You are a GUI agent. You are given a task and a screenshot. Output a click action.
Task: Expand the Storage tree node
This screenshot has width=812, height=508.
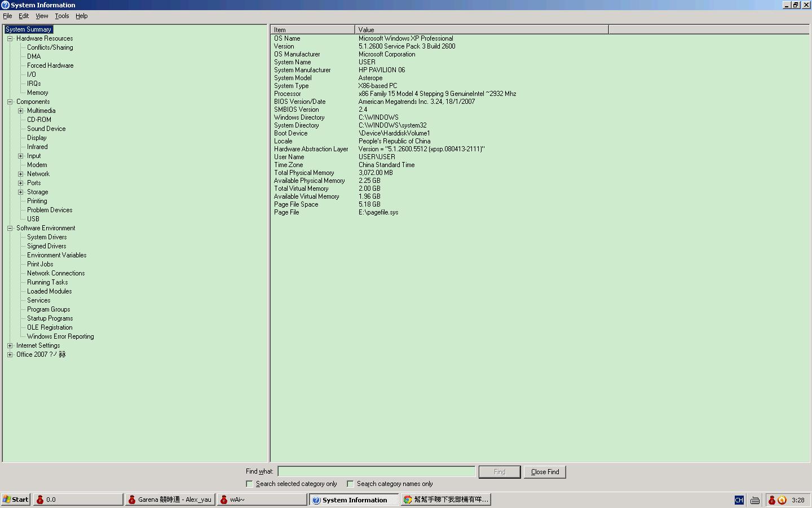(20, 192)
